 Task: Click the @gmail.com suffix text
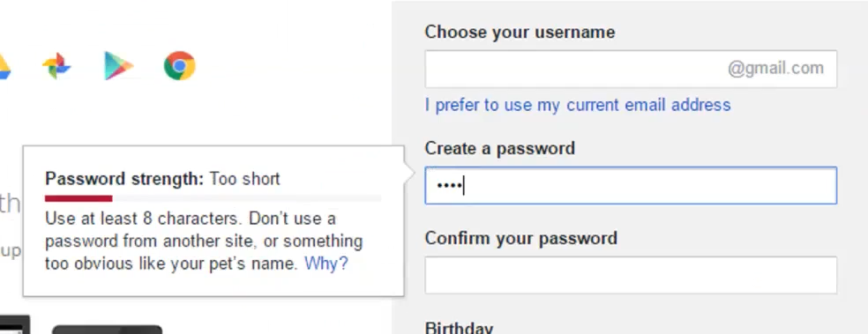tap(775, 69)
